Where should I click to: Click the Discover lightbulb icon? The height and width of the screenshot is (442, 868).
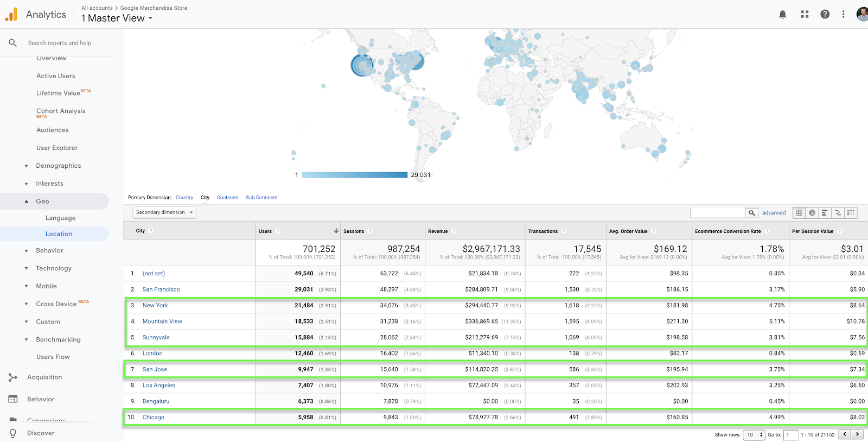coord(13,433)
